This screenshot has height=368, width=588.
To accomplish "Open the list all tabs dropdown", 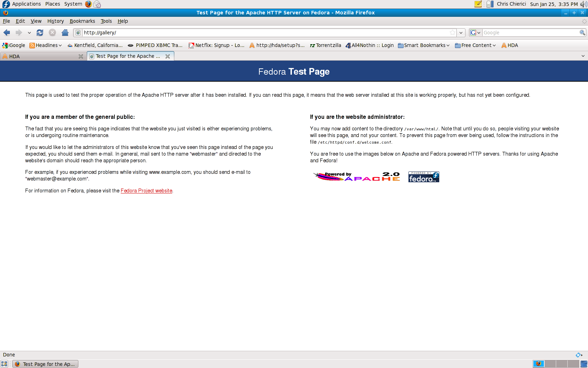I will [x=583, y=56].
